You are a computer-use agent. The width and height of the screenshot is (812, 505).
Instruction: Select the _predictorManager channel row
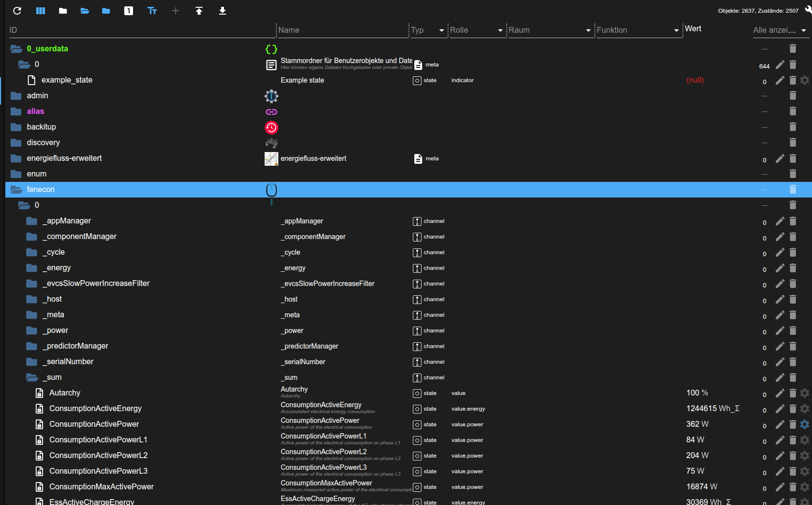(x=77, y=346)
